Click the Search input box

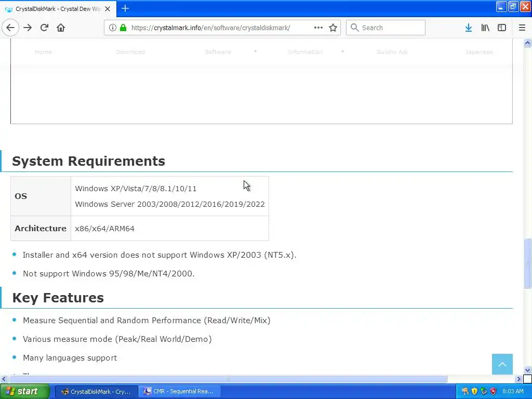click(385, 28)
